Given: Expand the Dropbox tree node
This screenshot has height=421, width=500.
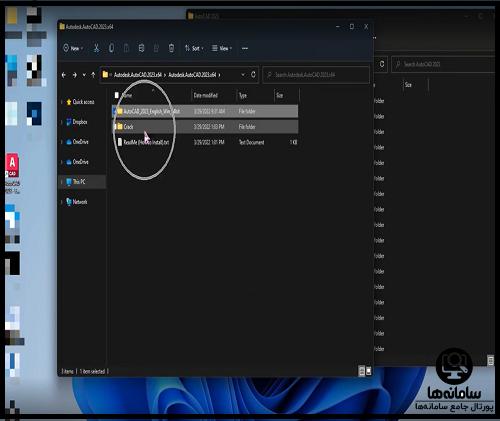Looking at the screenshot, I should click(x=62, y=122).
